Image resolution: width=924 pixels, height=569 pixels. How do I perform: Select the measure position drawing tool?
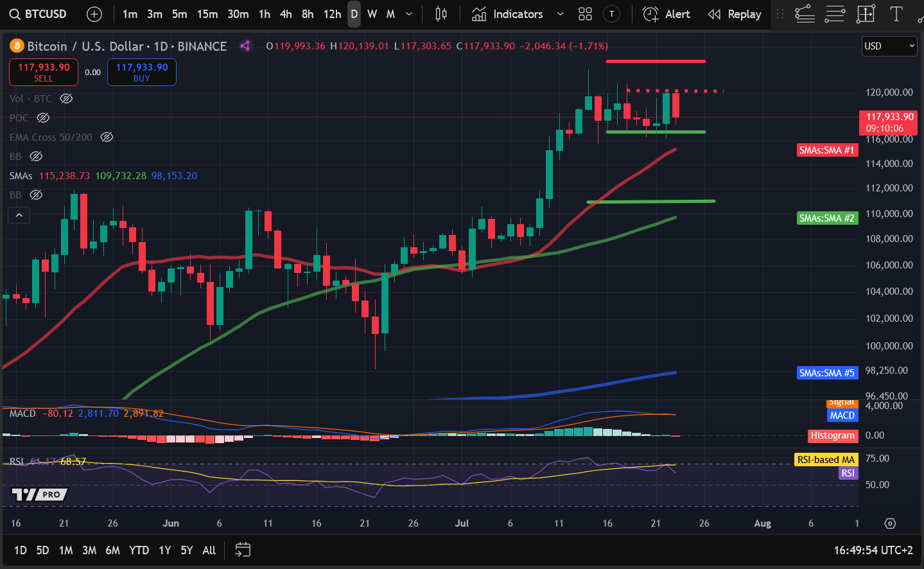click(x=866, y=14)
